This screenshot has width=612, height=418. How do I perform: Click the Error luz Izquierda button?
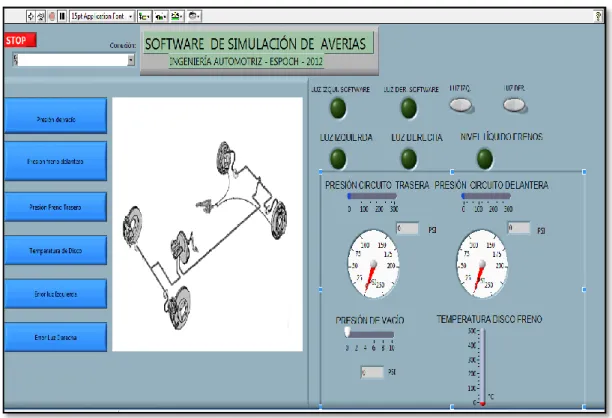point(55,294)
